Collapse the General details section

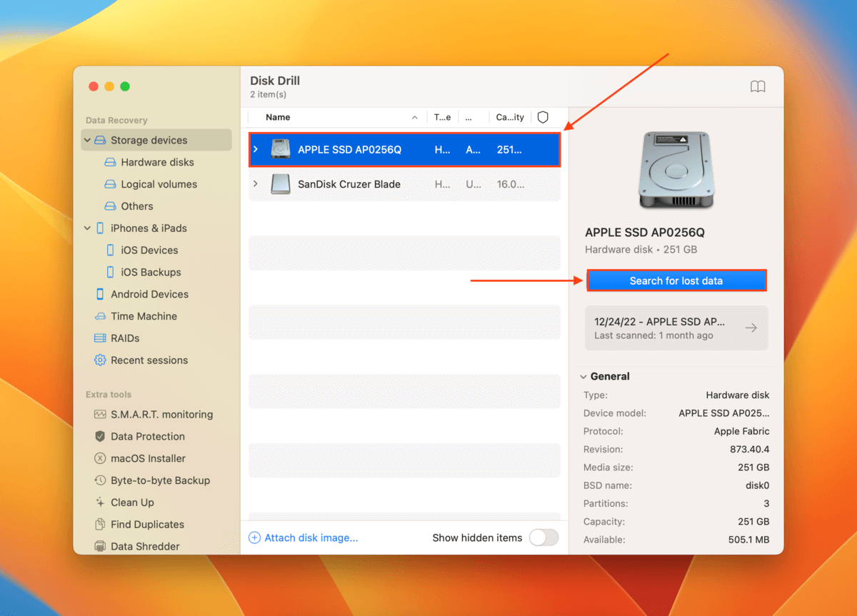pos(583,377)
